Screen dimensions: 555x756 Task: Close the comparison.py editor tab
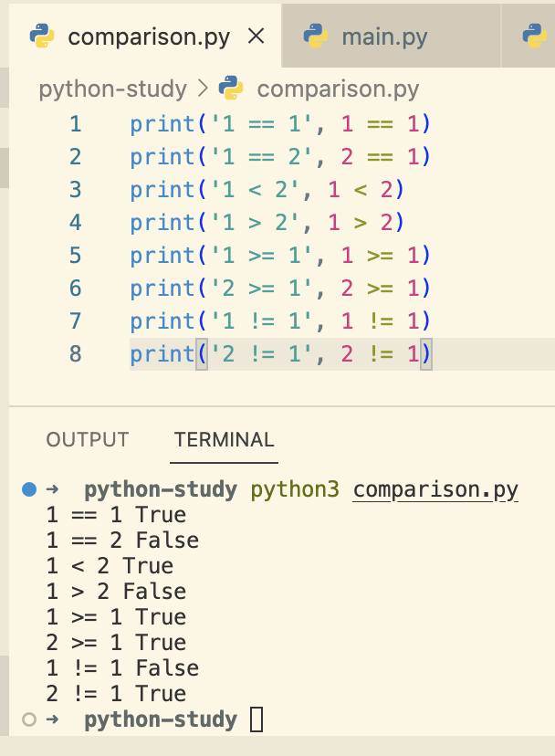tap(256, 37)
